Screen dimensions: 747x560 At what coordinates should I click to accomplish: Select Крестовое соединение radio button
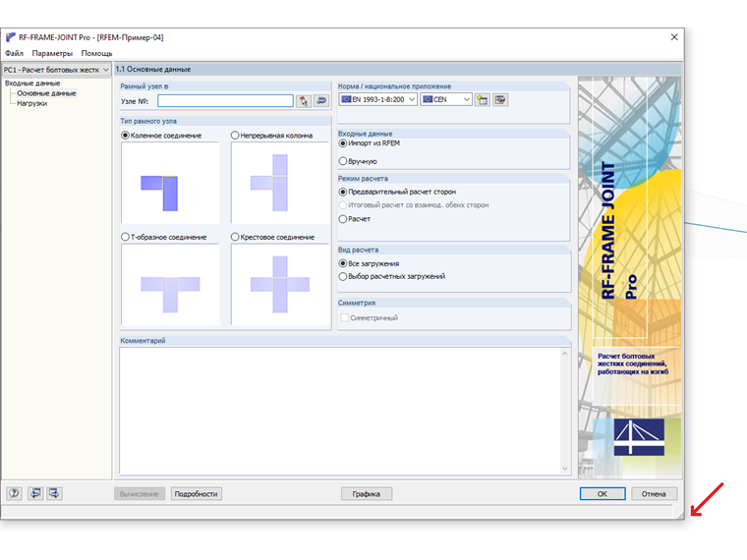click(235, 237)
